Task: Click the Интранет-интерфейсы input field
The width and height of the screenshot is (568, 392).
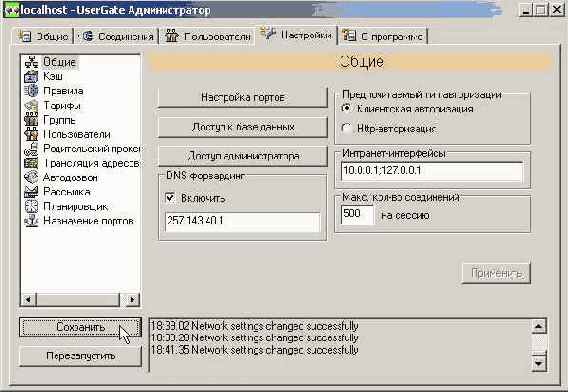Action: click(x=432, y=171)
